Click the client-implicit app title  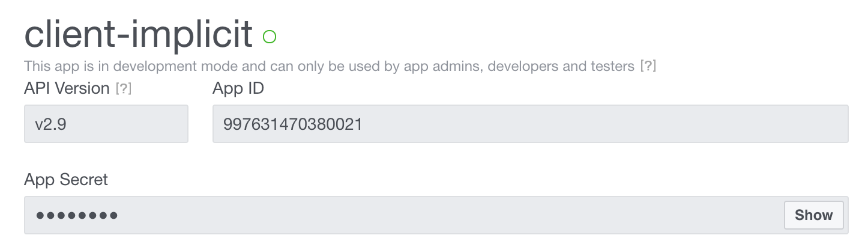click(138, 35)
